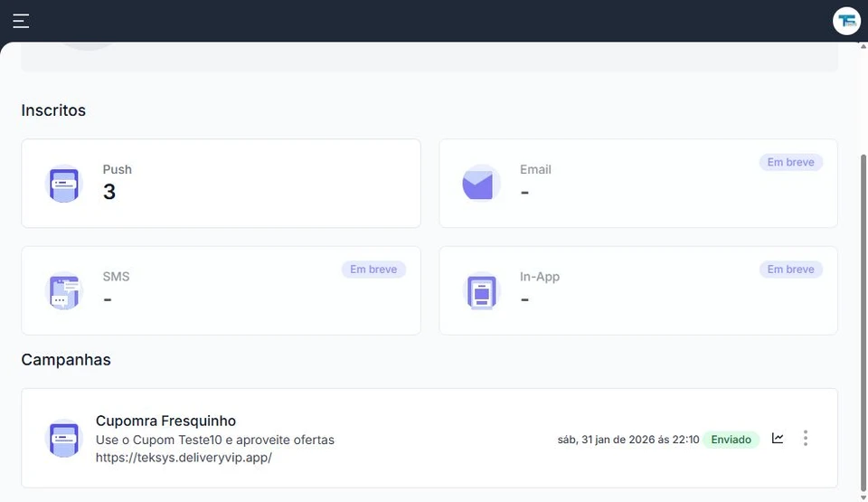Open the user profile avatar
This screenshot has height=502, width=868.
click(x=846, y=21)
